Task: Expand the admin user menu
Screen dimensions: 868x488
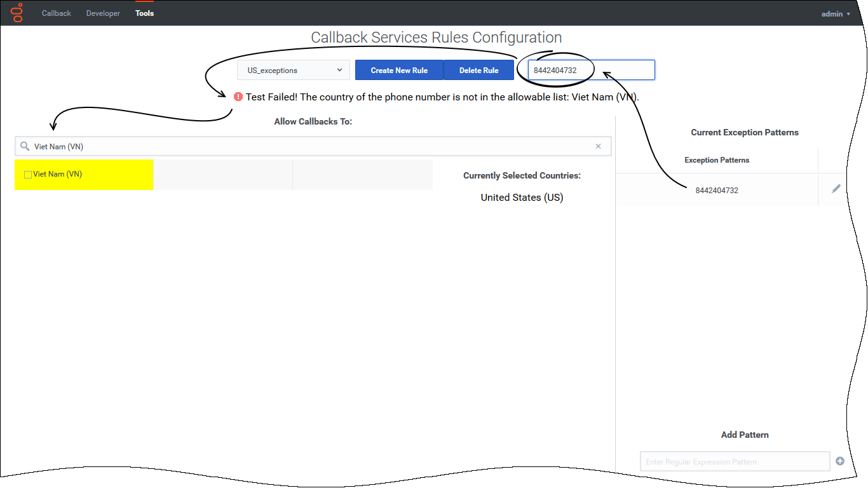Action: (835, 13)
